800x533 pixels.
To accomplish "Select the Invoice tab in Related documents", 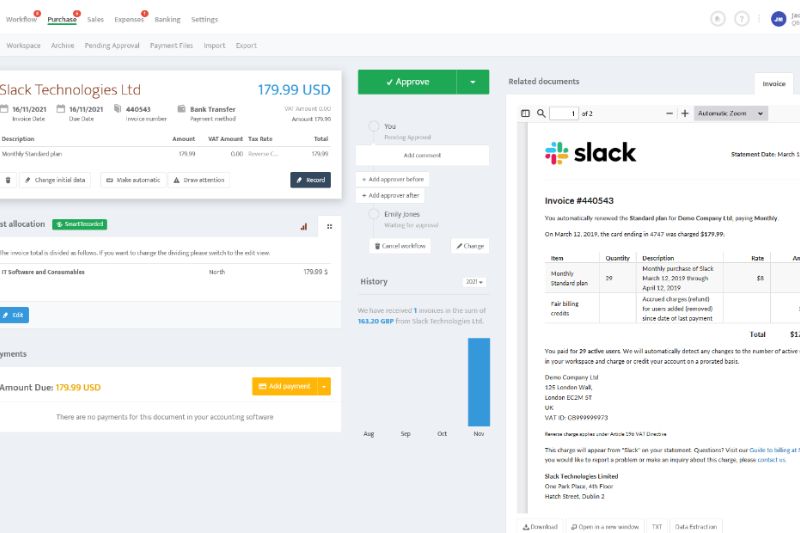I will click(x=774, y=84).
